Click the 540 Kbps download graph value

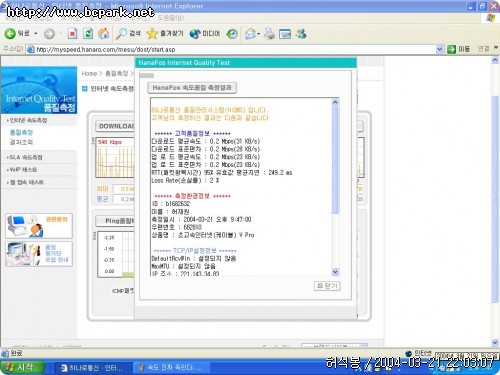pos(110,142)
